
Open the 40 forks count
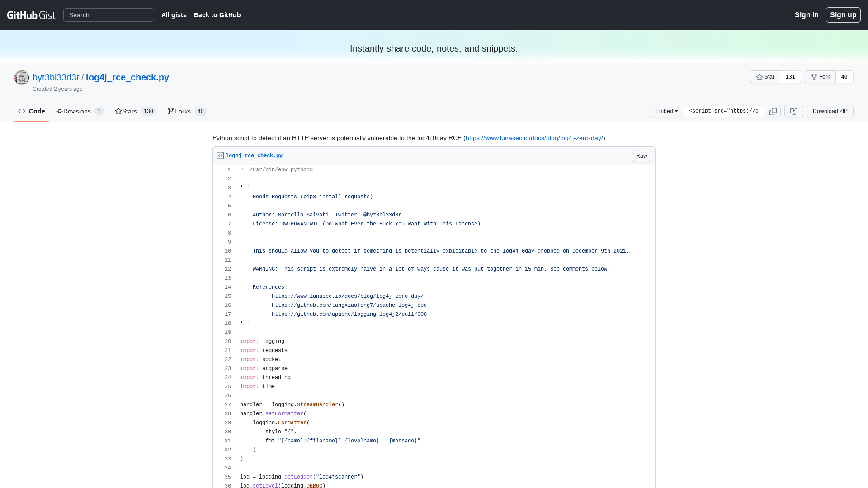(844, 77)
